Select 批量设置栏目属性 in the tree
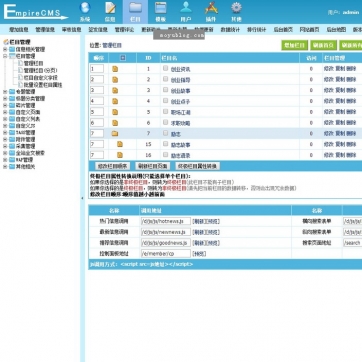This screenshot has height=362, width=362. 43,85
